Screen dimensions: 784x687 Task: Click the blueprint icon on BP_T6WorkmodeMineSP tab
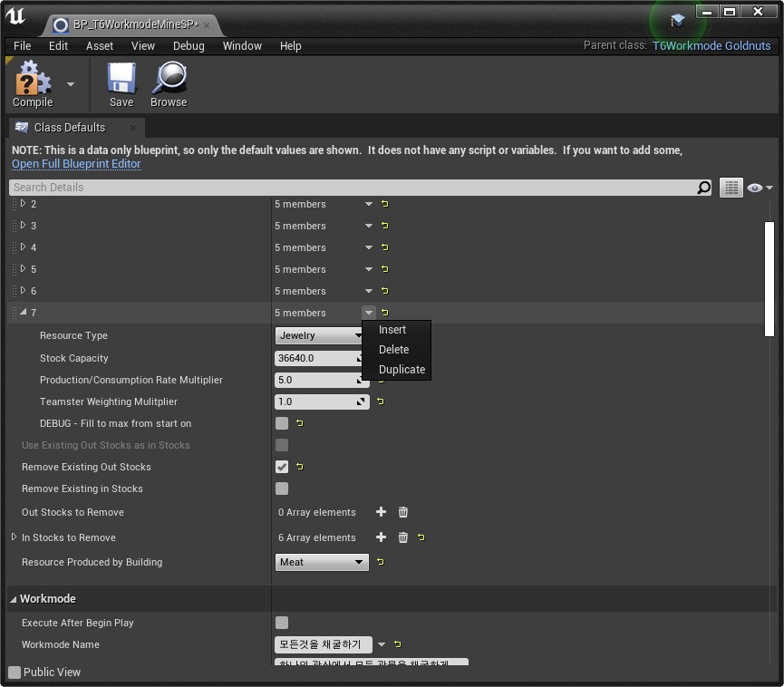coord(61,25)
